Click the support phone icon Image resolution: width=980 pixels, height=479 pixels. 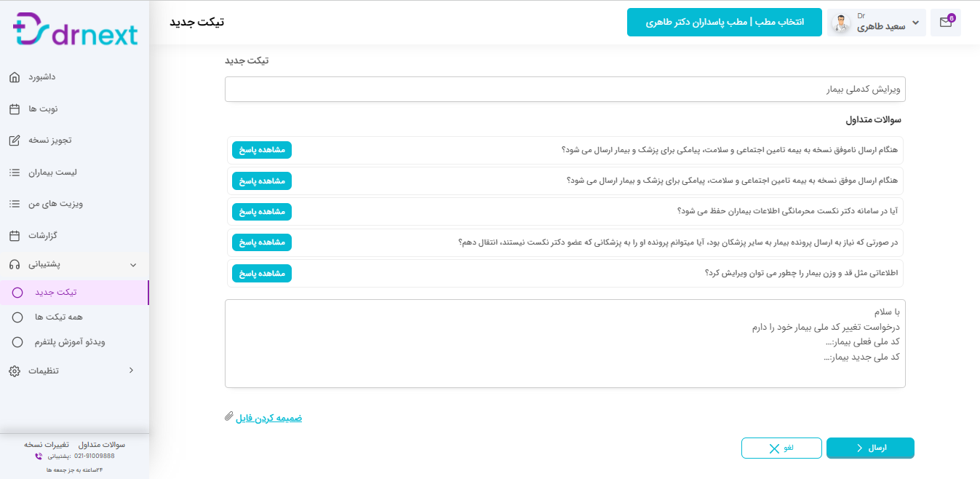coord(39,456)
